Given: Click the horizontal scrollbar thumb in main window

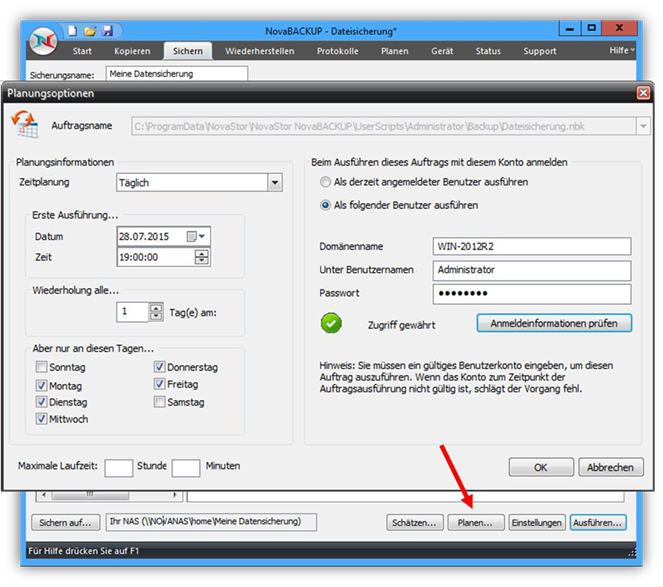Looking at the screenshot, I should [x=90, y=495].
